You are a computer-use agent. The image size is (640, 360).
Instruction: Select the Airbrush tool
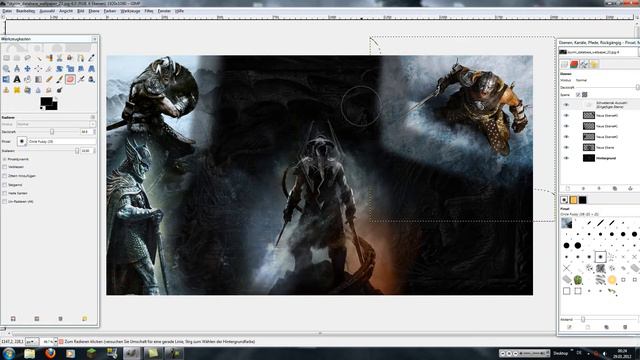[x=81, y=79]
